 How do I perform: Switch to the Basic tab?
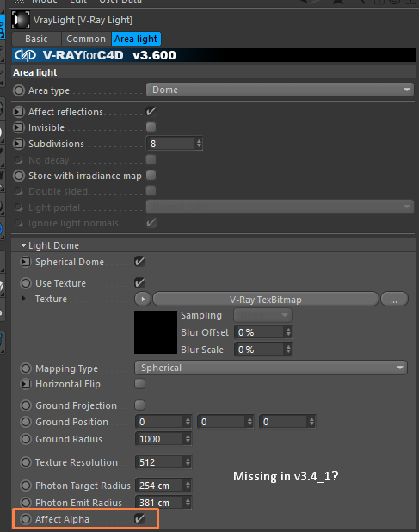(x=37, y=39)
